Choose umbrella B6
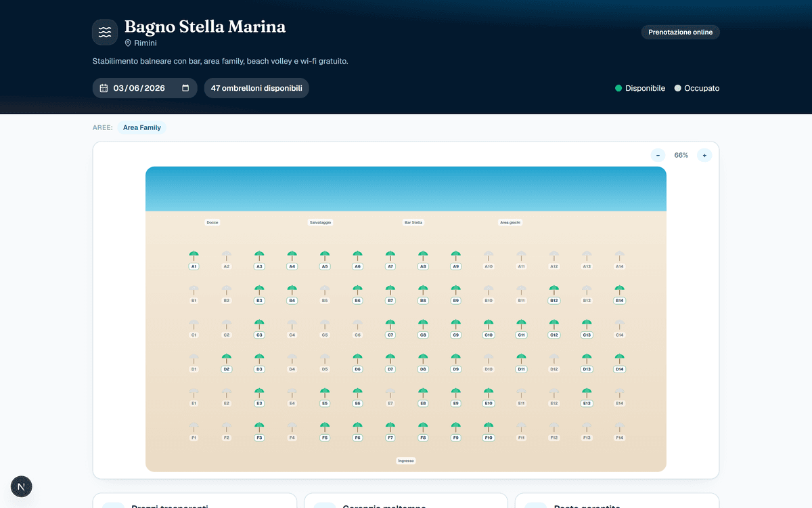 357,294
